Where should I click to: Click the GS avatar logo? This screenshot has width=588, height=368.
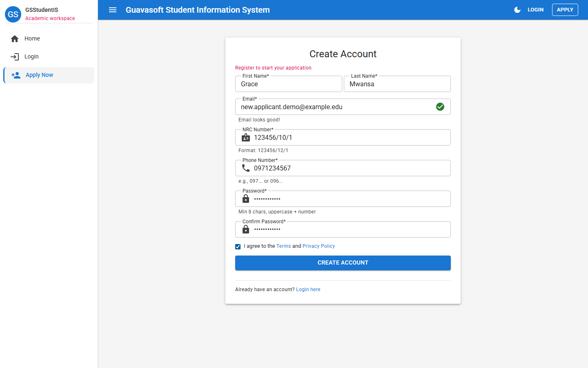tap(13, 14)
